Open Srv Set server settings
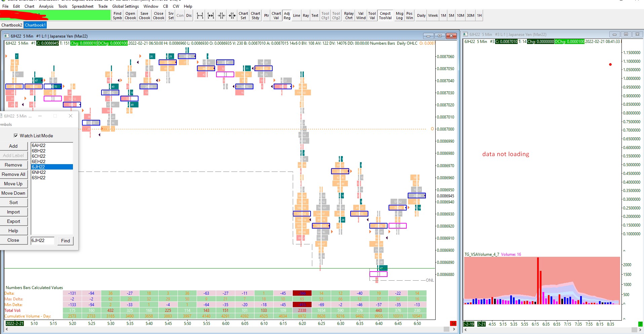This screenshot has width=644, height=334. pos(171,15)
